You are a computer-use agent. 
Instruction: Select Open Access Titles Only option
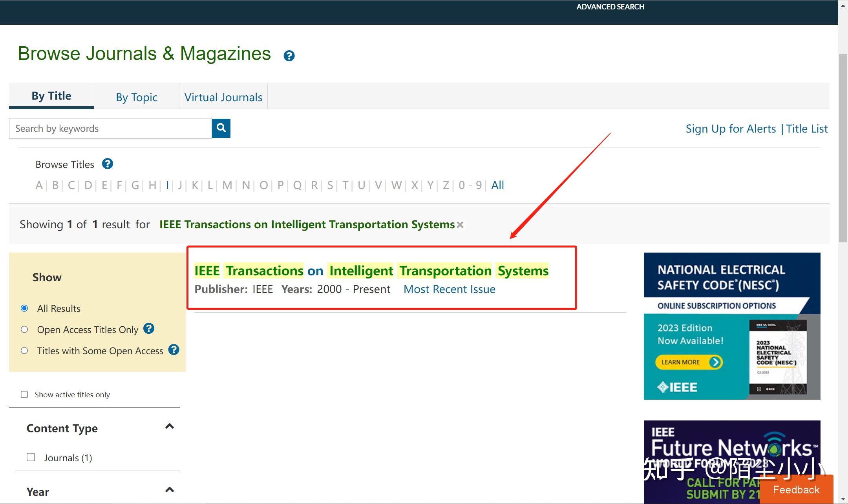[24, 329]
